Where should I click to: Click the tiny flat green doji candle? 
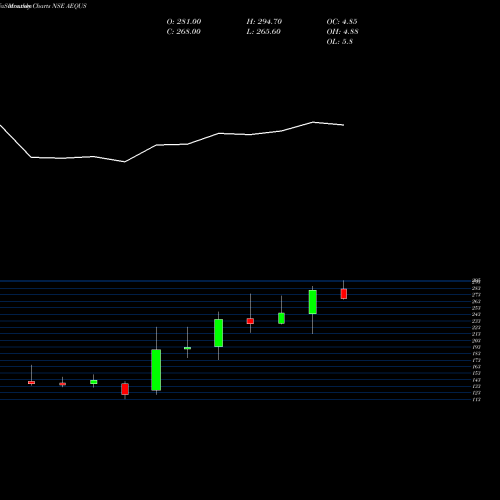[187, 348]
